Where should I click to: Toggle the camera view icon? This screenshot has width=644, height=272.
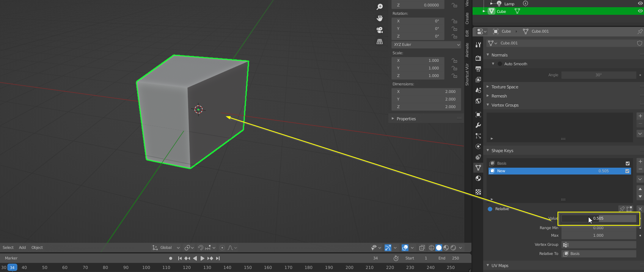(x=379, y=30)
